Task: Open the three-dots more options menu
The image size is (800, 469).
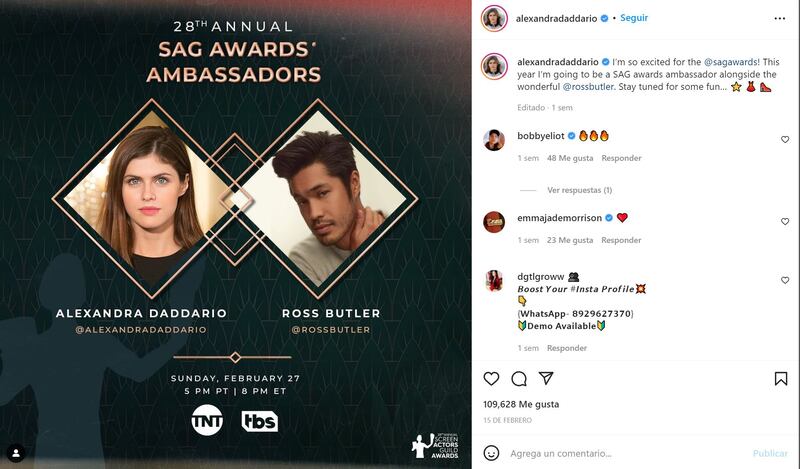Action: 780,18
